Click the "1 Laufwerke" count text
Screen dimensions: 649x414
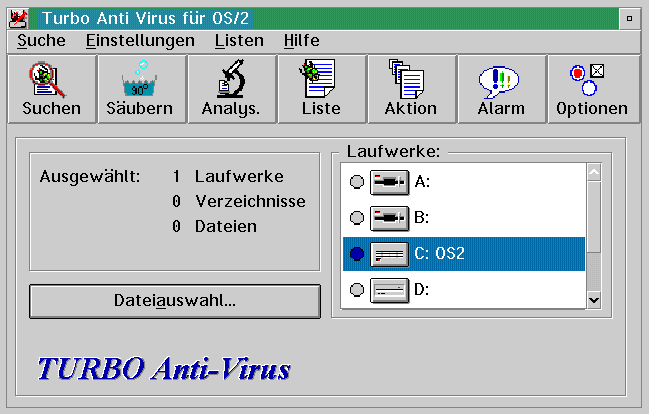click(x=228, y=177)
